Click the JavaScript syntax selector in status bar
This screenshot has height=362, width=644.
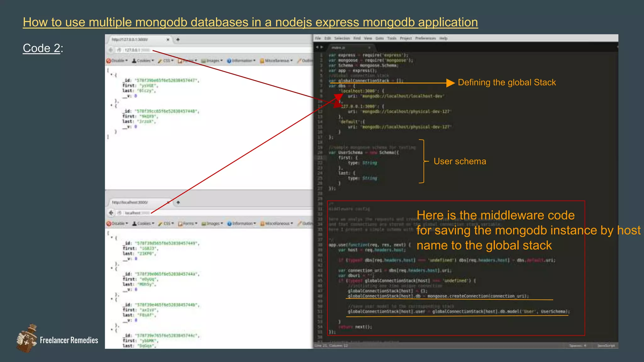coord(606,346)
